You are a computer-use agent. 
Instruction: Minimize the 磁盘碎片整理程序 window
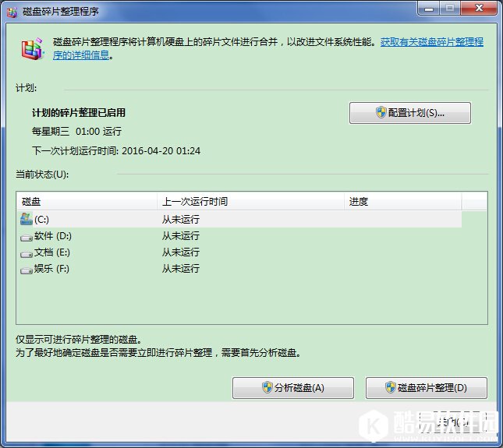[x=429, y=9]
